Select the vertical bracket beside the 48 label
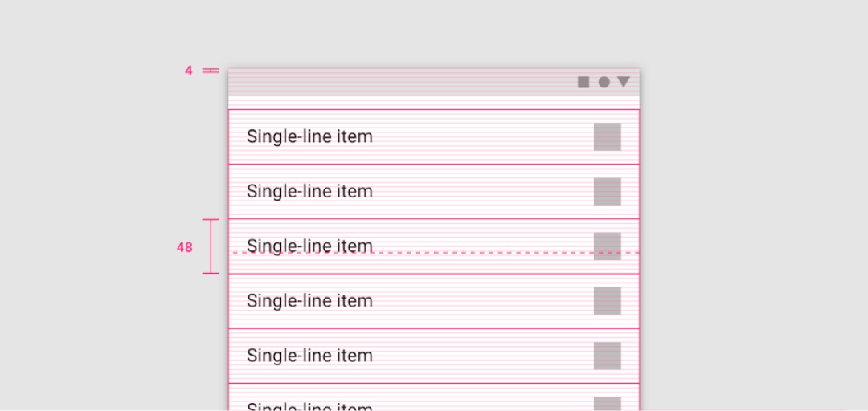 [x=211, y=246]
